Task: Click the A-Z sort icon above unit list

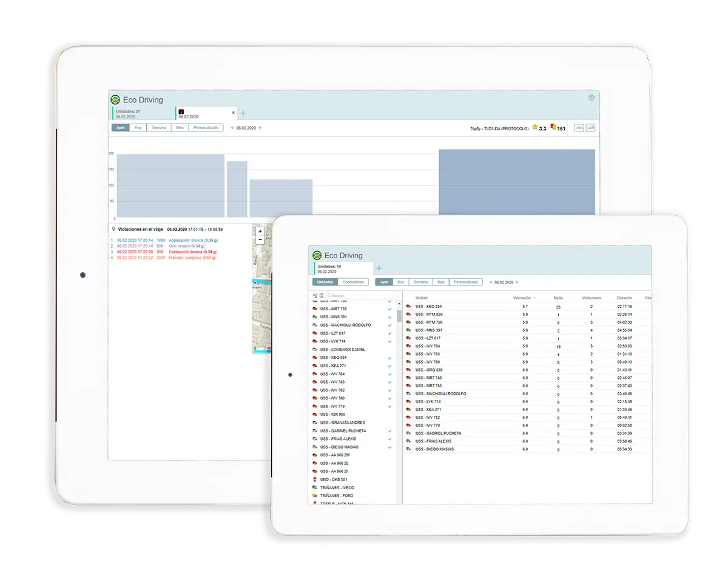Action: 315,296
